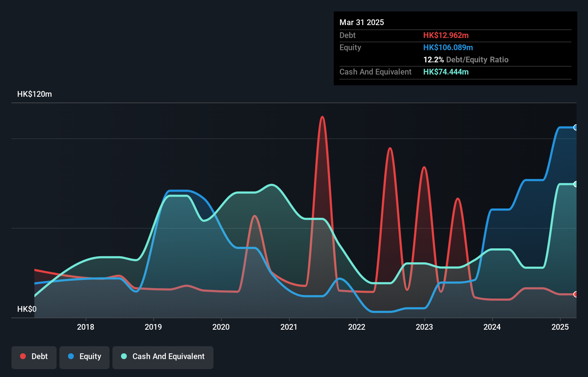Click the blue Equity legend dot
588x377 pixels.
71,356
